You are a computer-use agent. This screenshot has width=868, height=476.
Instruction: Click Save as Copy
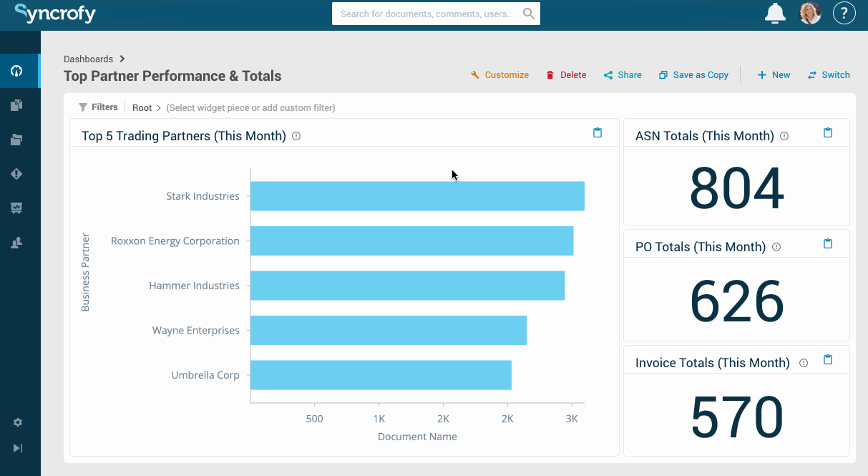tap(693, 75)
